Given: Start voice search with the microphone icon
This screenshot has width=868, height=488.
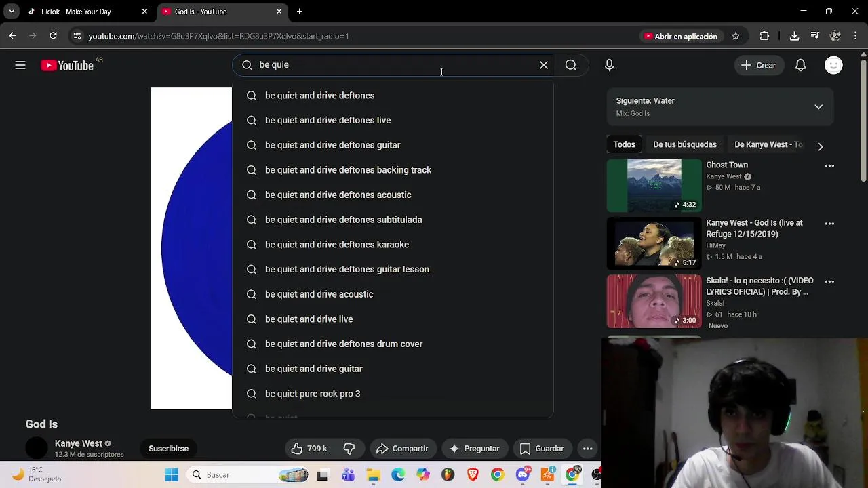Looking at the screenshot, I should [609, 65].
